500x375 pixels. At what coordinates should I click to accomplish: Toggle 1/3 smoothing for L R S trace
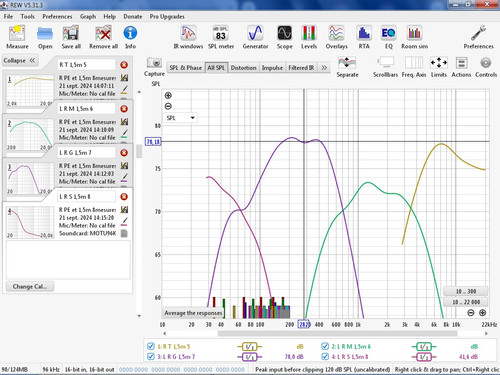pyautogui.click(x=424, y=357)
